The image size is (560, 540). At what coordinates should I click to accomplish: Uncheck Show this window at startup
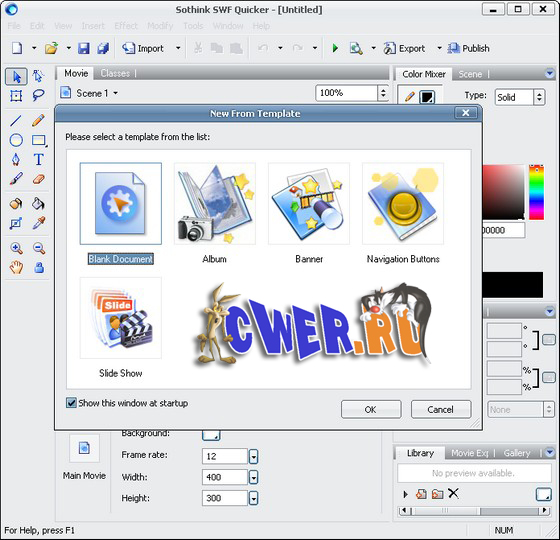click(x=71, y=403)
